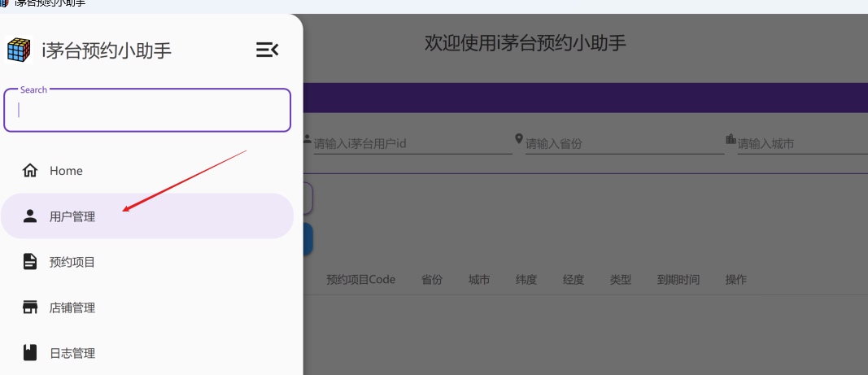Screen dimensions: 868x375
Task: Click the Rubik's cube app logo
Action: (18, 50)
